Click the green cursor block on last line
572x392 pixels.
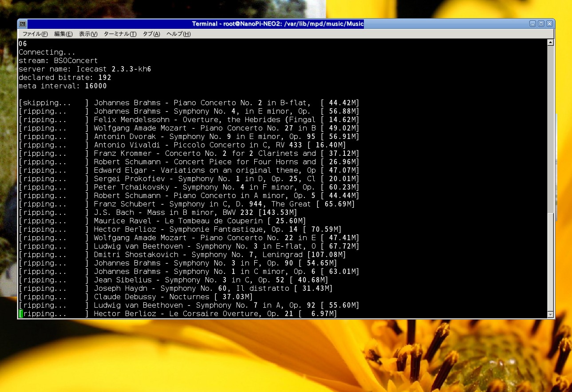[x=20, y=314]
